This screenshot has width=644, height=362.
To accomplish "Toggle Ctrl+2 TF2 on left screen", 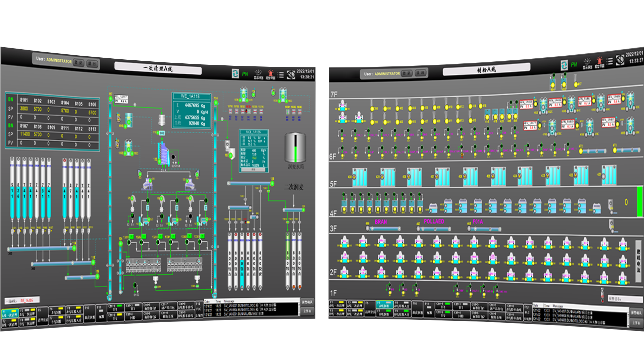I will pyautogui.click(x=115, y=317).
